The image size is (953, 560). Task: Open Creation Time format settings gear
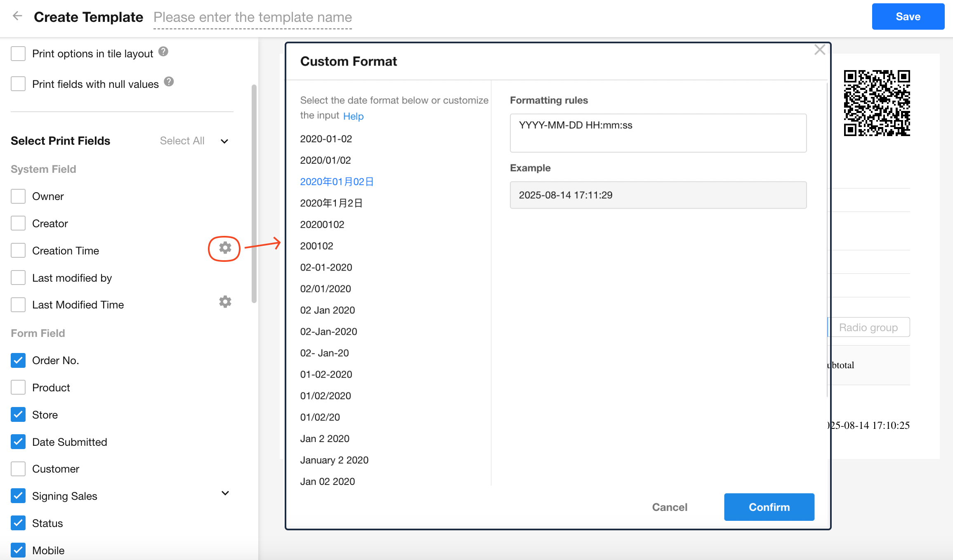pos(225,248)
